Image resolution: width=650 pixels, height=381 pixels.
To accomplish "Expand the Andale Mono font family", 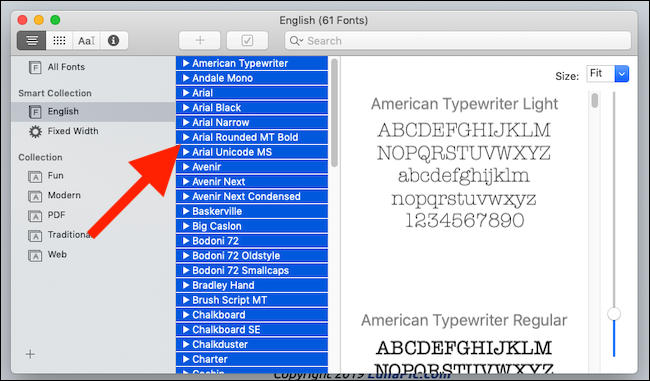I will [186, 78].
